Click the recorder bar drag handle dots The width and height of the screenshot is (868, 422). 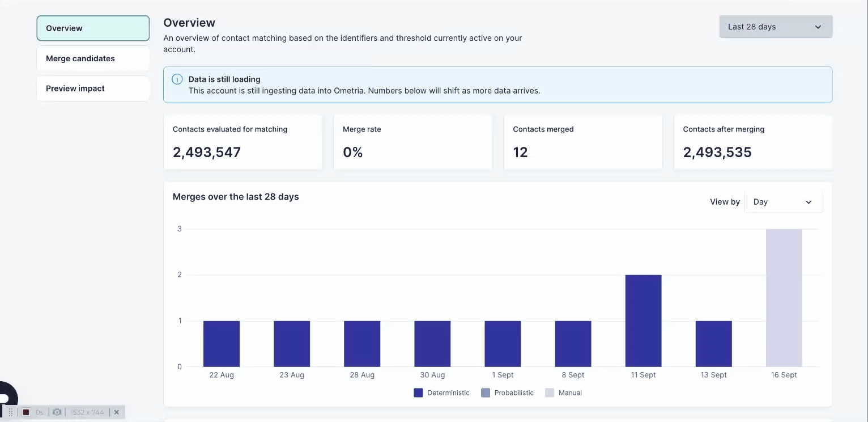pos(10,412)
